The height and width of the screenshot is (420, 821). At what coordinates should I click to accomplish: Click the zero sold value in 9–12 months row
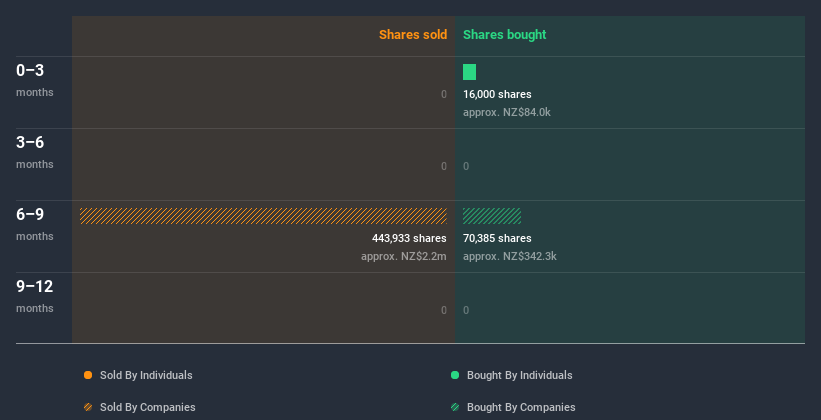click(x=444, y=310)
